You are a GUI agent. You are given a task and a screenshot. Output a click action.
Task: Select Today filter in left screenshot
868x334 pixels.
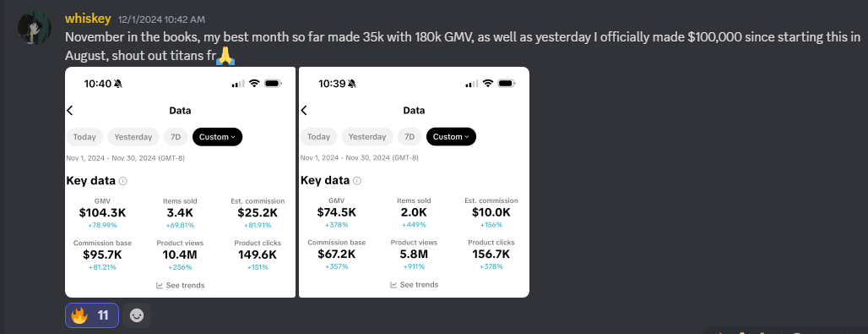pyautogui.click(x=84, y=136)
